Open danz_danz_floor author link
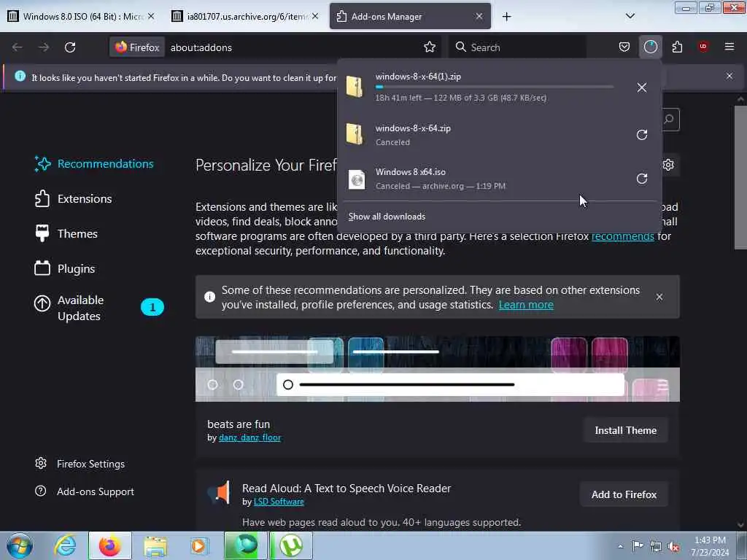The height and width of the screenshot is (560, 747). point(249,437)
